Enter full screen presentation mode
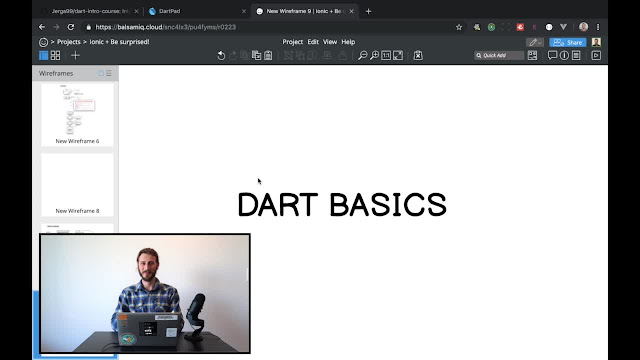This screenshot has height=360, width=640. pyautogui.click(x=596, y=56)
